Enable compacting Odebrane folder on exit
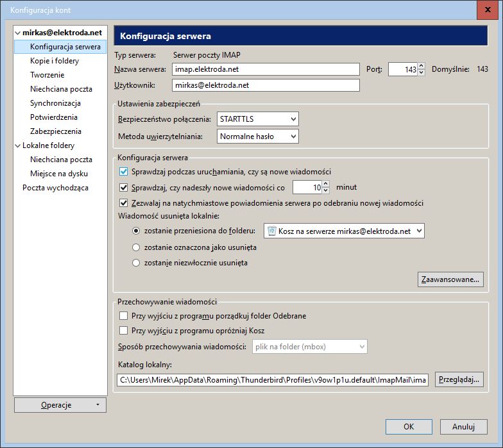Image resolution: width=503 pixels, height=448 pixels. (x=123, y=316)
